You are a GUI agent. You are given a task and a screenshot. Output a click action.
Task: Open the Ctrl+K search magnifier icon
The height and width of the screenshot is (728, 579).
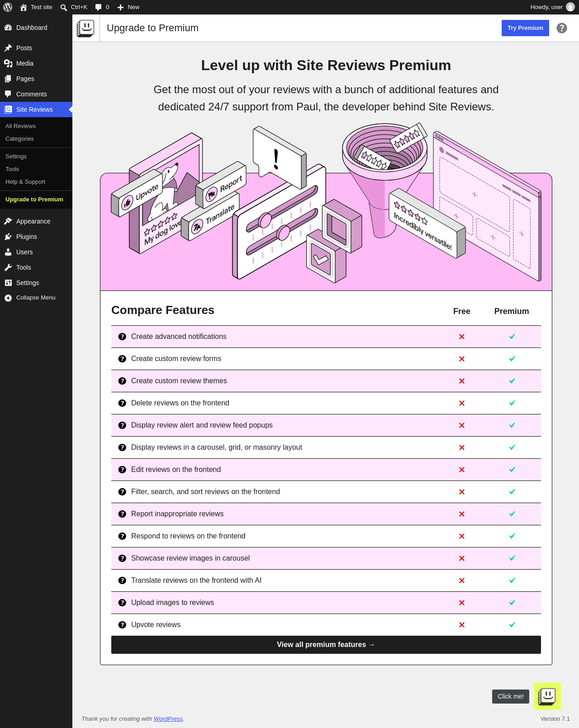pyautogui.click(x=64, y=7)
